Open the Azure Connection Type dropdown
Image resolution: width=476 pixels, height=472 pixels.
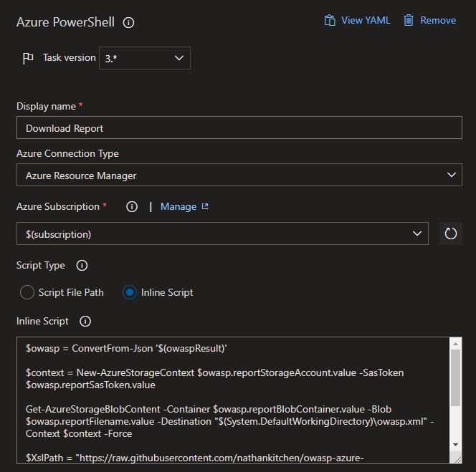[239, 175]
